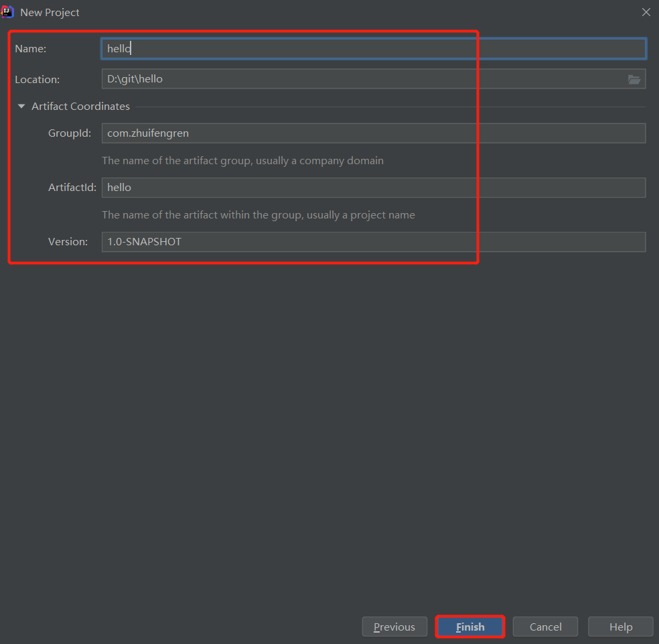Click the 'ArtifactId:' label
The width and height of the screenshot is (659, 644).
click(x=72, y=188)
